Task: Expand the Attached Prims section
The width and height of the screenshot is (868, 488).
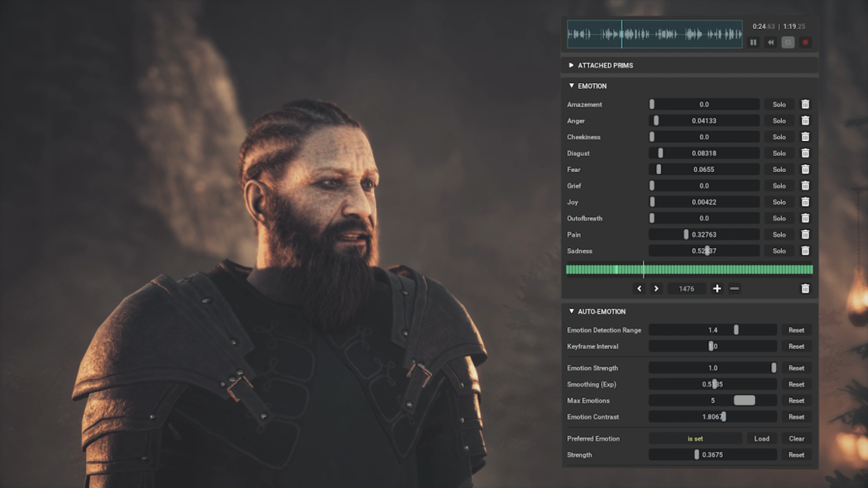Action: pyautogui.click(x=571, y=65)
